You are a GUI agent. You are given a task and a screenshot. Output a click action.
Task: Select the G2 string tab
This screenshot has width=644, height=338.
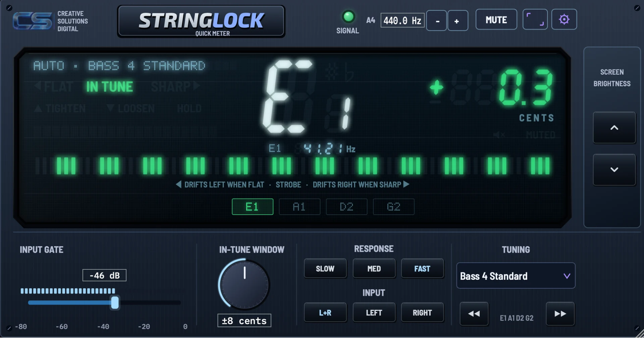pyautogui.click(x=393, y=207)
